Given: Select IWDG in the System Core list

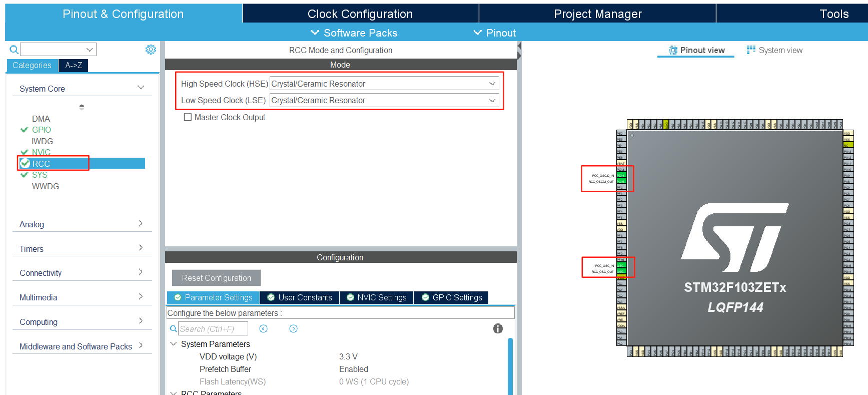Looking at the screenshot, I should pyautogui.click(x=42, y=141).
